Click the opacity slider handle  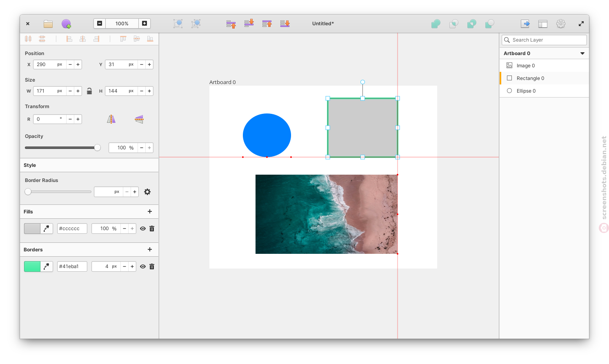pos(97,148)
